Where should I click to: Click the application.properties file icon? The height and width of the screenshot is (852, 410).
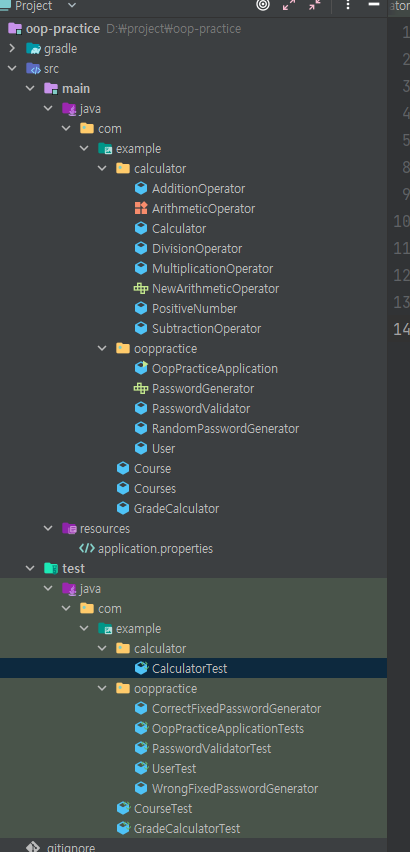(87, 549)
